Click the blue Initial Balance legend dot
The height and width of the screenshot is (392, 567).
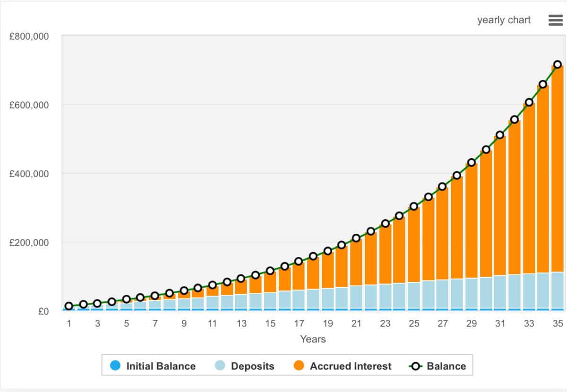[115, 366]
